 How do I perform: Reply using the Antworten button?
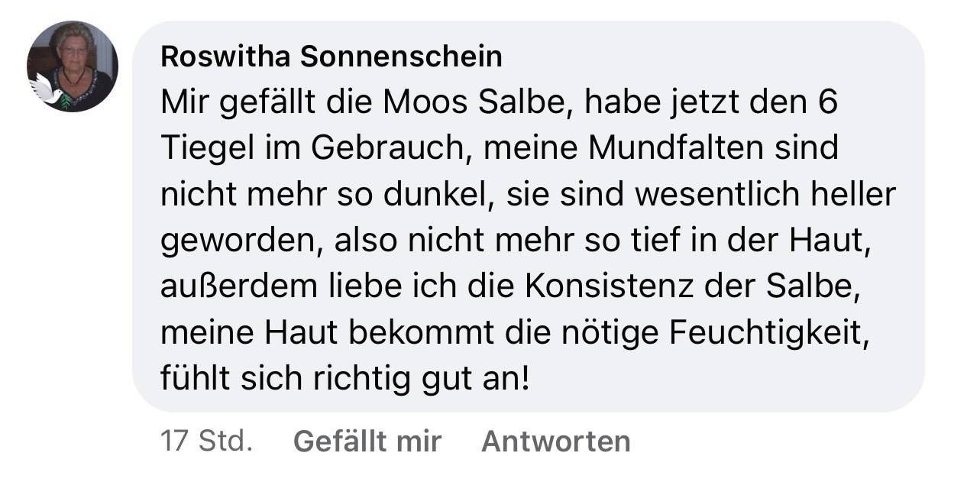point(556,441)
